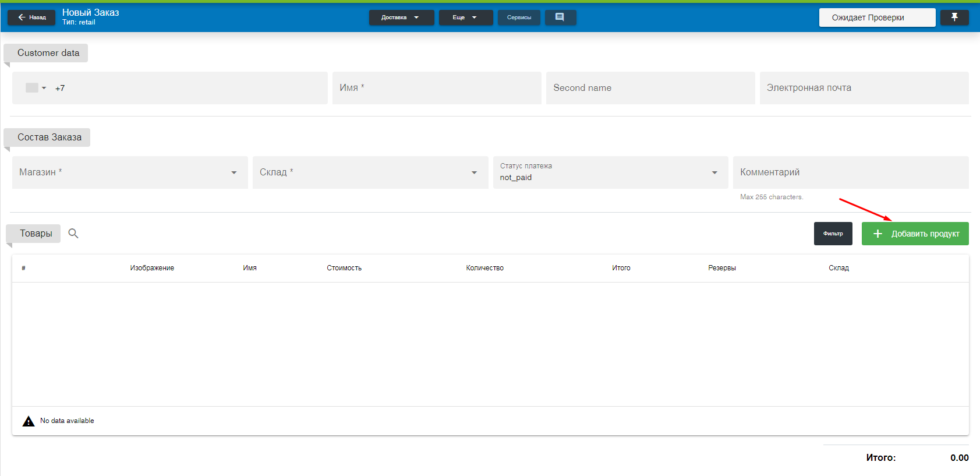Open the Магазин dropdown

point(130,172)
